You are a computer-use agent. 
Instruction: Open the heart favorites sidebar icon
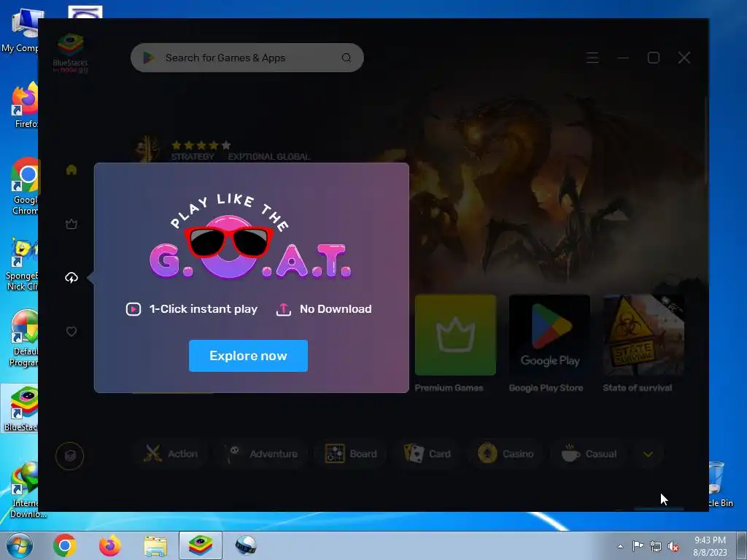click(71, 332)
